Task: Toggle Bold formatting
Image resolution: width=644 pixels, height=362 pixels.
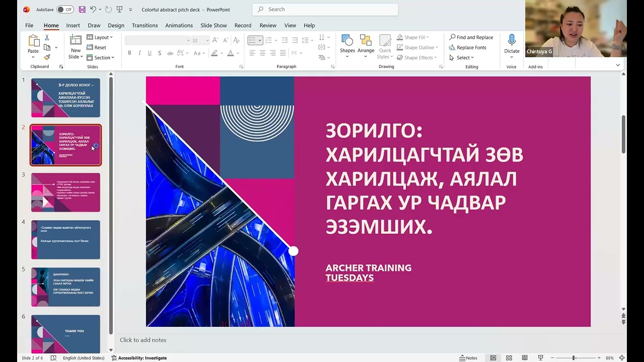Action: point(129,53)
